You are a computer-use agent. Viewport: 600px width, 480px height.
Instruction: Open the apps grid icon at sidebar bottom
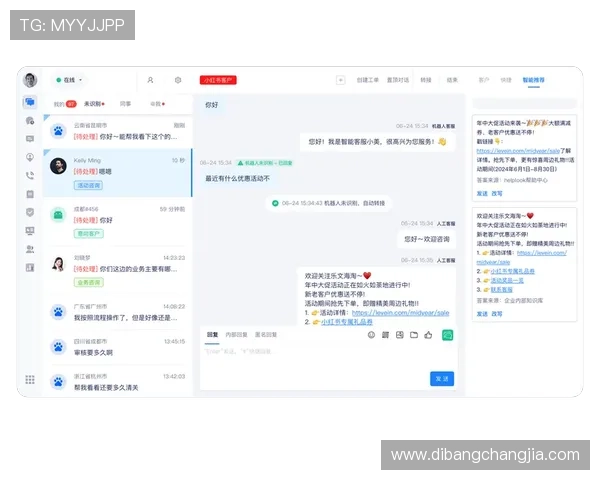(30, 380)
